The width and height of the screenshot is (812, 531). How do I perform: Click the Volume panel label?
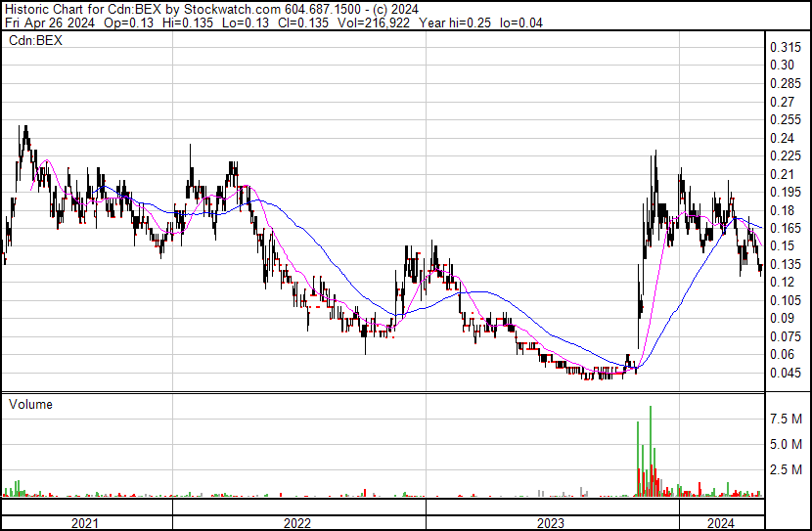point(30,404)
